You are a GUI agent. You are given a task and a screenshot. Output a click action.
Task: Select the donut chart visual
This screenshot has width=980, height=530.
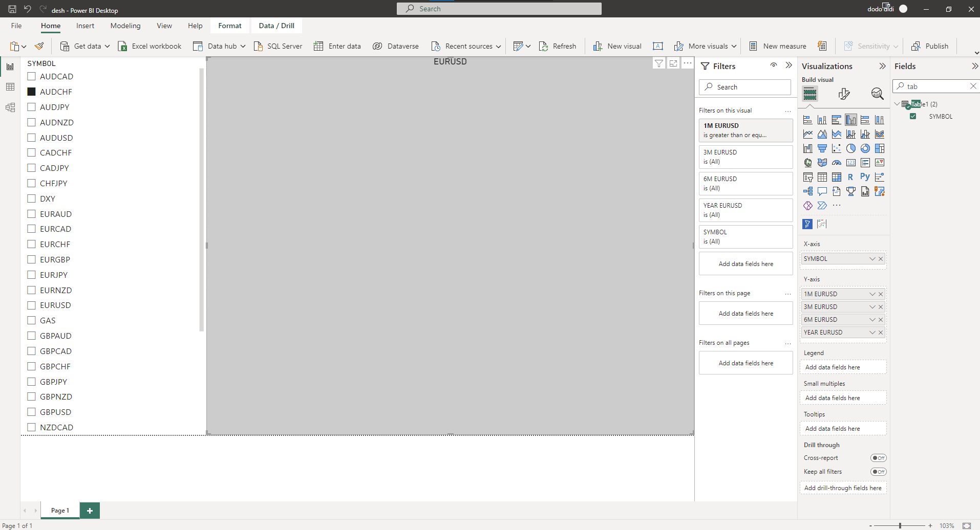(865, 148)
